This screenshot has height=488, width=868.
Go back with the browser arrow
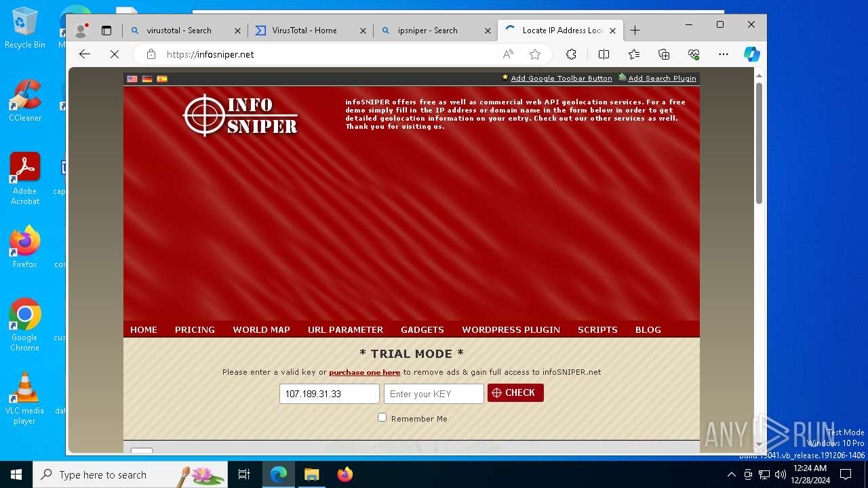85,54
